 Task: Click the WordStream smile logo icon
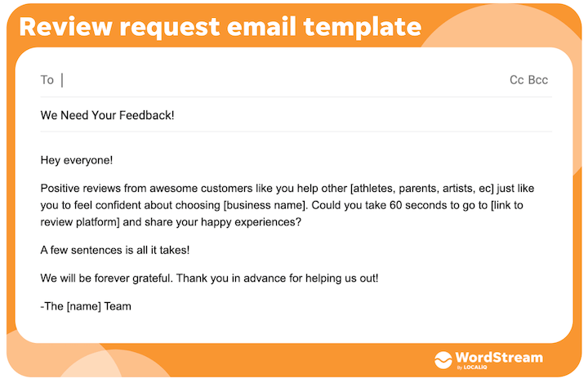(x=443, y=360)
